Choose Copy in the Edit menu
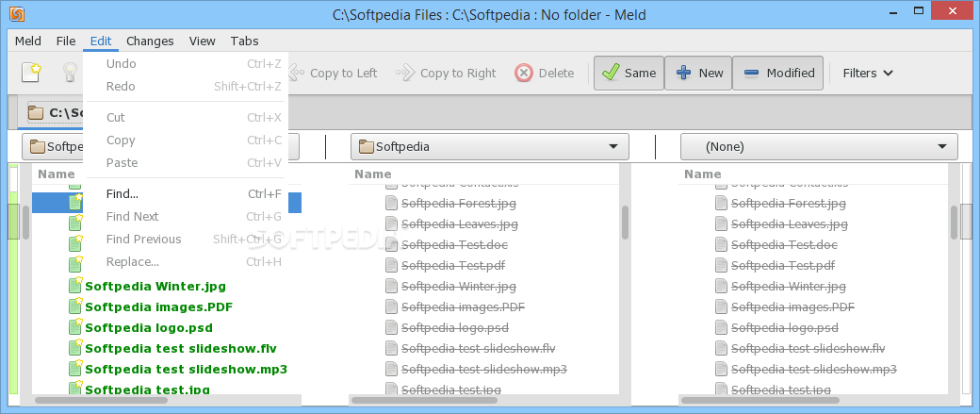 point(185,141)
